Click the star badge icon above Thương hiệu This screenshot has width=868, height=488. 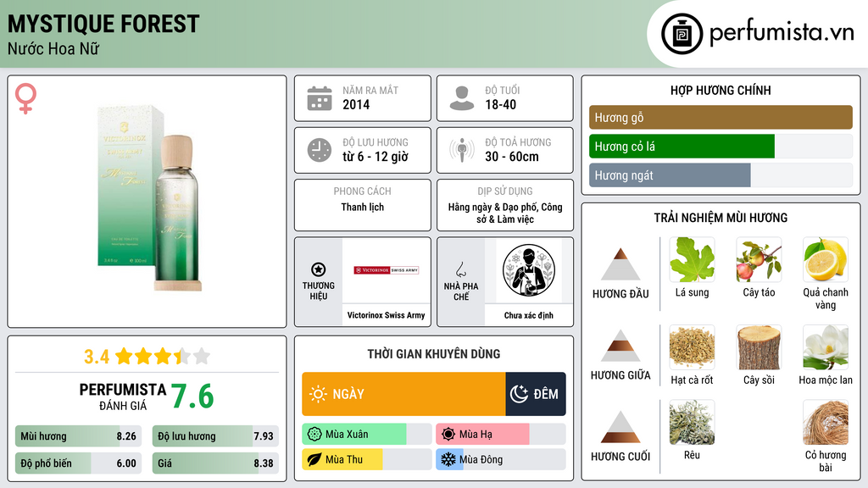click(x=319, y=269)
